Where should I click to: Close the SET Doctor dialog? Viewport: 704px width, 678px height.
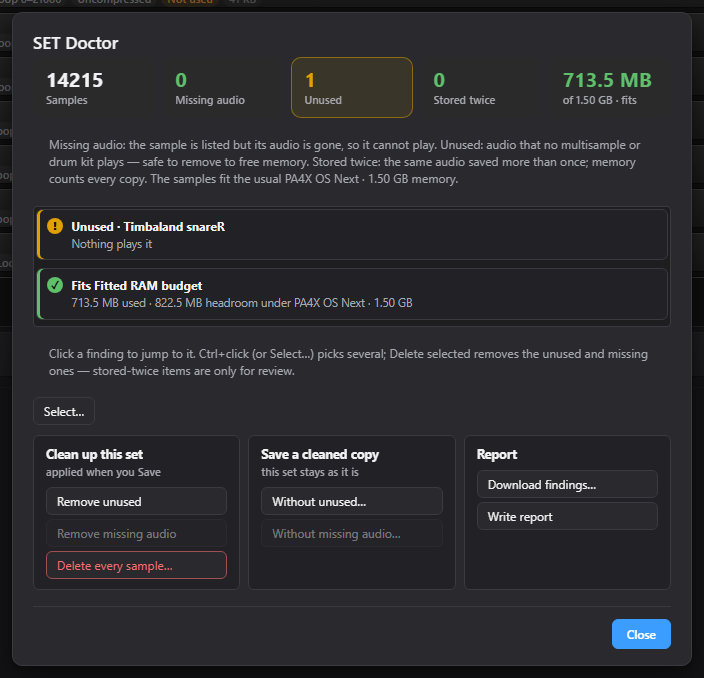(x=641, y=634)
